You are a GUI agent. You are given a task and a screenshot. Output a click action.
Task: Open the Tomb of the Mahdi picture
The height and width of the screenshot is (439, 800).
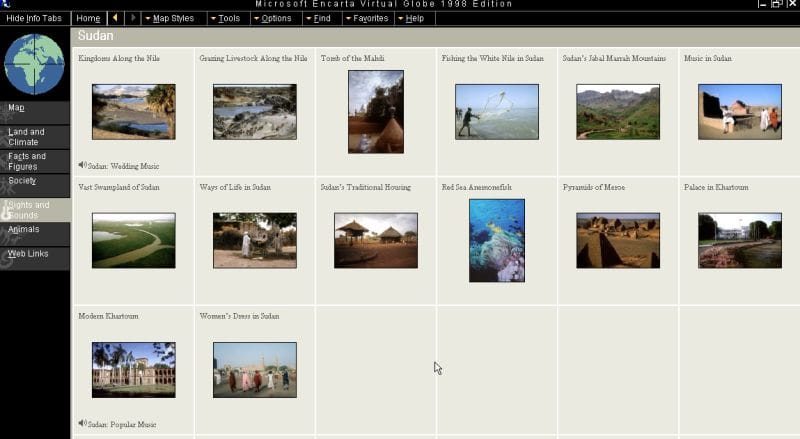(x=375, y=111)
